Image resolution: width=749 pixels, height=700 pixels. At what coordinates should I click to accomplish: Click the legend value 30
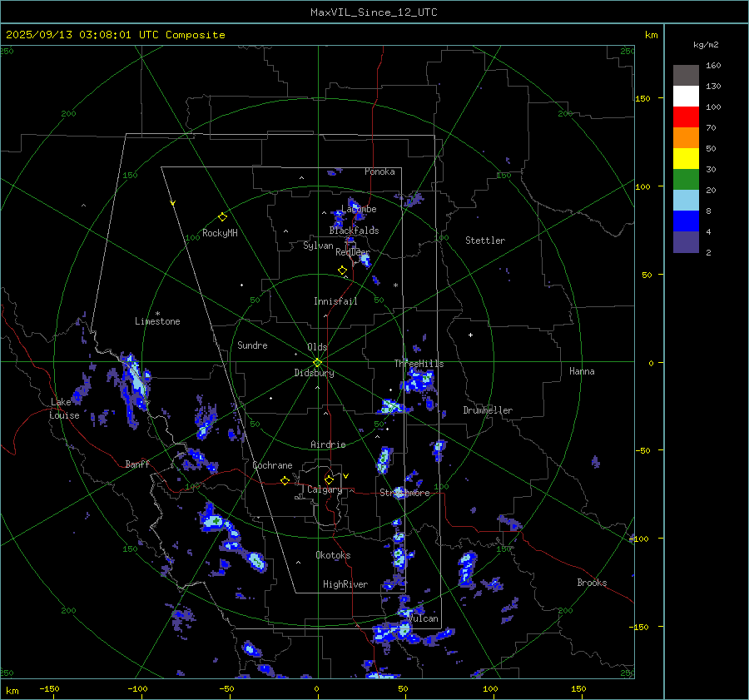711,170
